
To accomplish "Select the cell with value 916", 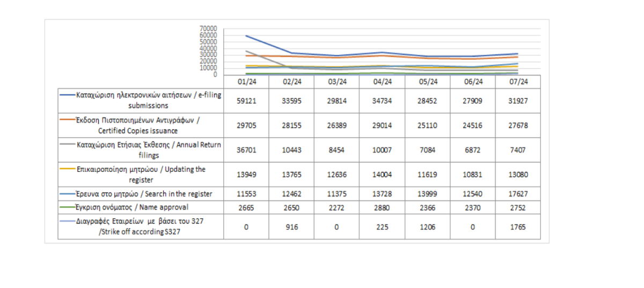I will (x=291, y=227).
